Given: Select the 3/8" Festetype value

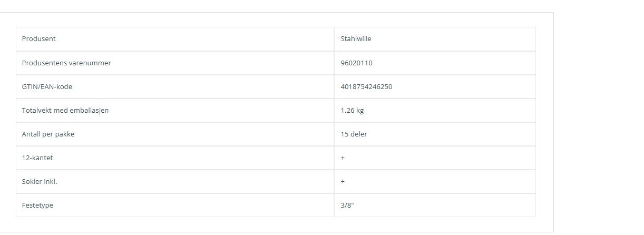Looking at the screenshot, I should click(347, 205).
